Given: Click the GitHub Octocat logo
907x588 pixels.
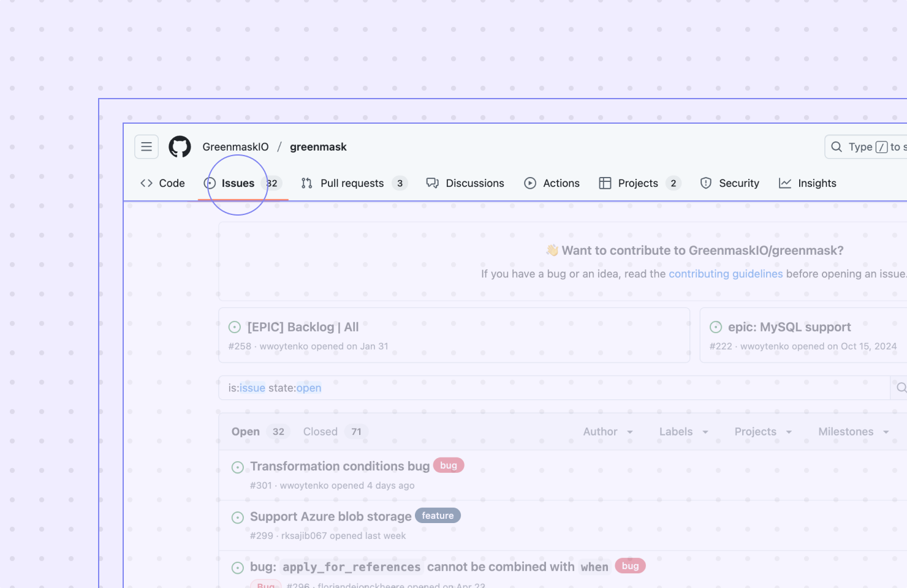Looking at the screenshot, I should [x=180, y=147].
